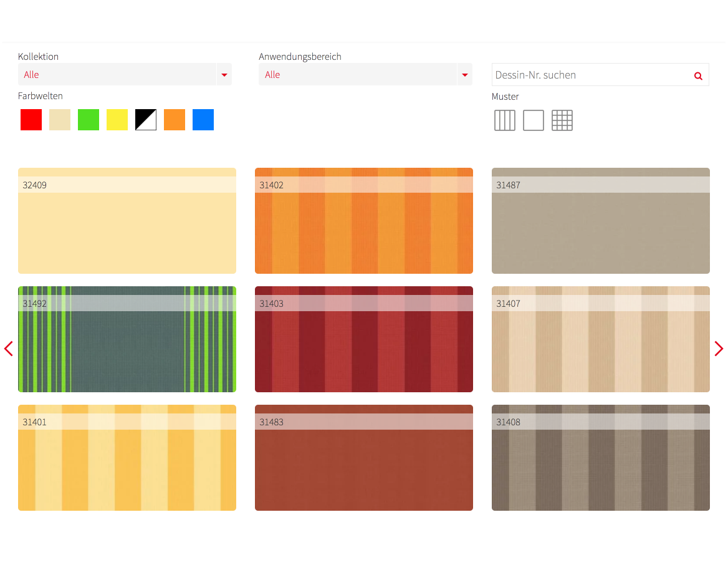The image size is (728, 565).
Task: Go to next page with right arrow
Action: pos(719,349)
